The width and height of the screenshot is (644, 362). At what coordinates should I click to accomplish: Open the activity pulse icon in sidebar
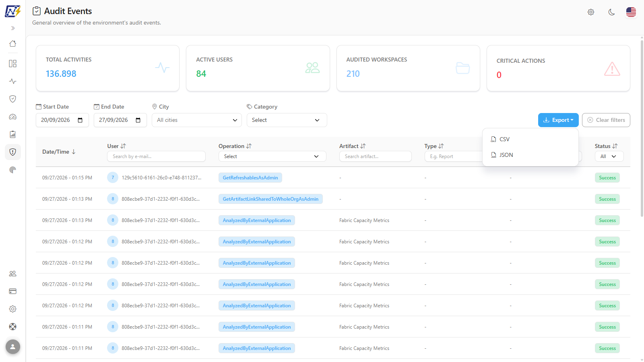[x=13, y=81]
